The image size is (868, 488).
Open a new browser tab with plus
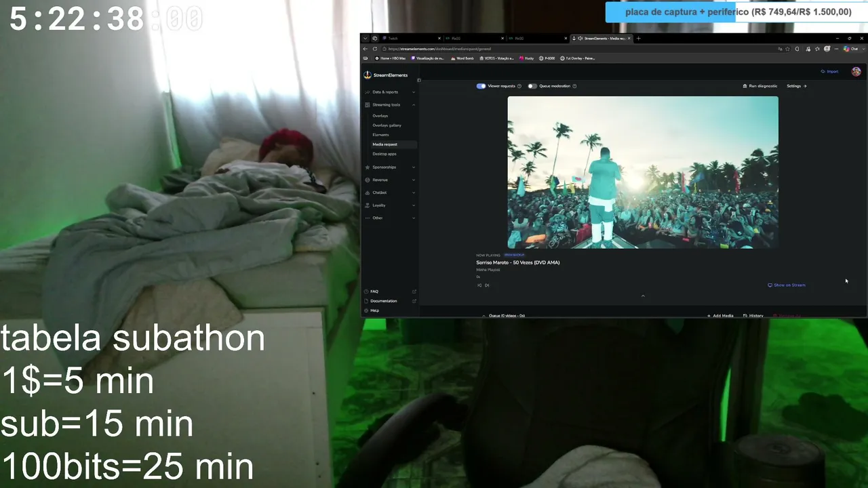638,38
